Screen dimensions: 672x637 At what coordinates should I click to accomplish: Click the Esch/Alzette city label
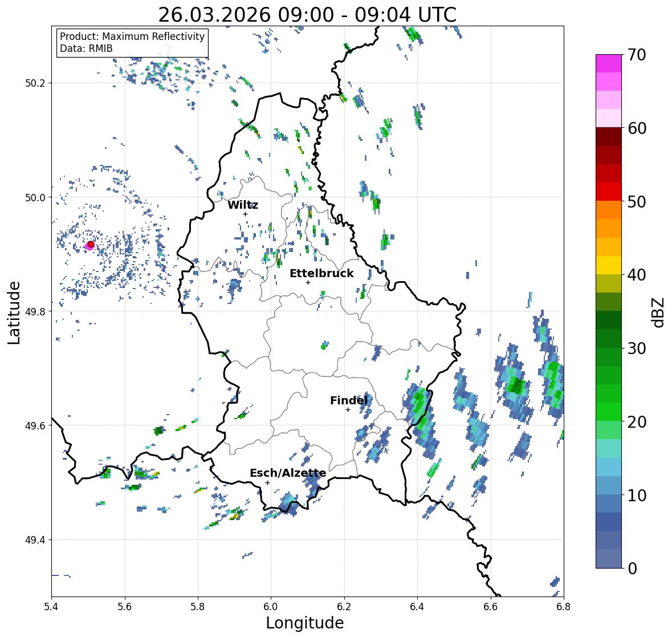(288, 473)
